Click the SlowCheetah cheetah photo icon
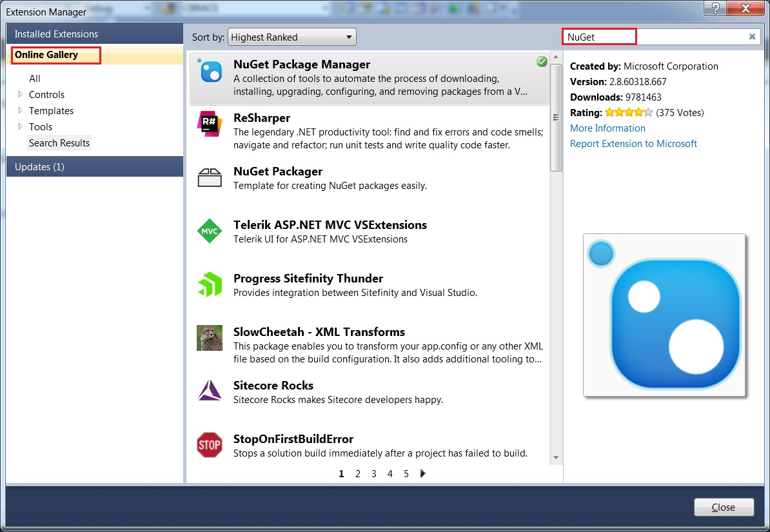Screen dimensions: 770x532 coord(210,338)
